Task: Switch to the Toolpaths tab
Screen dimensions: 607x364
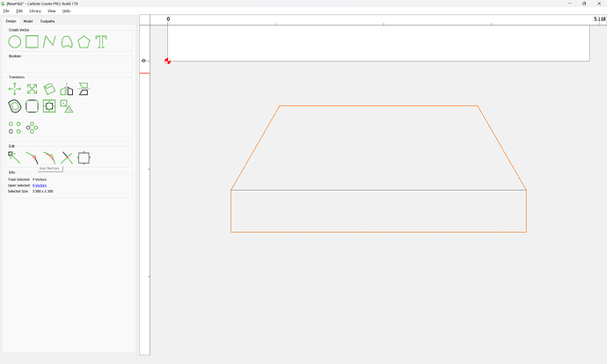Action: pyautogui.click(x=48, y=21)
